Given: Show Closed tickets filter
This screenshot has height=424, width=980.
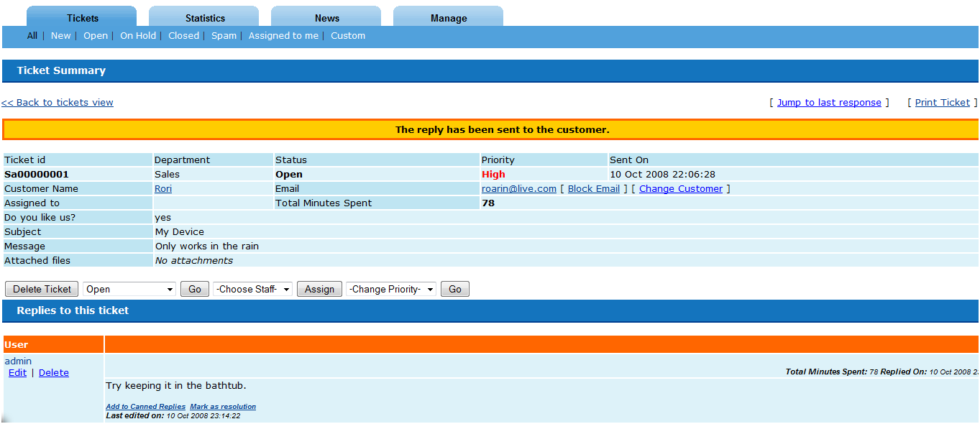Looking at the screenshot, I should (183, 36).
